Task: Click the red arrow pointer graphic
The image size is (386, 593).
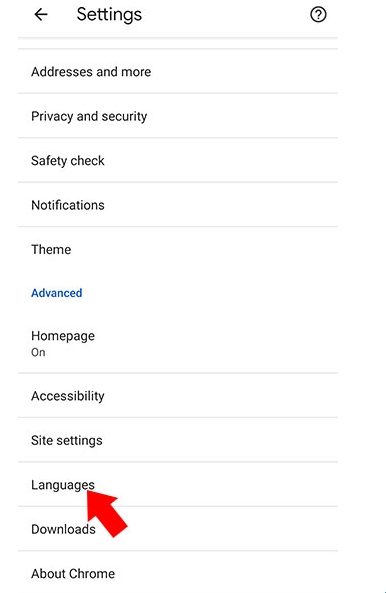Action: tap(106, 513)
